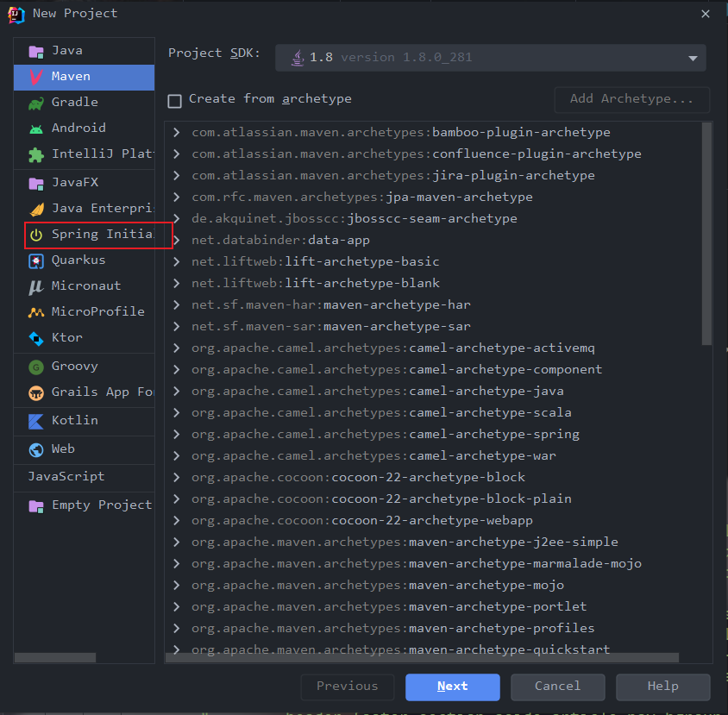Click the IntelliJ Platform puzzle icon
The image size is (728, 715).
pos(35,154)
